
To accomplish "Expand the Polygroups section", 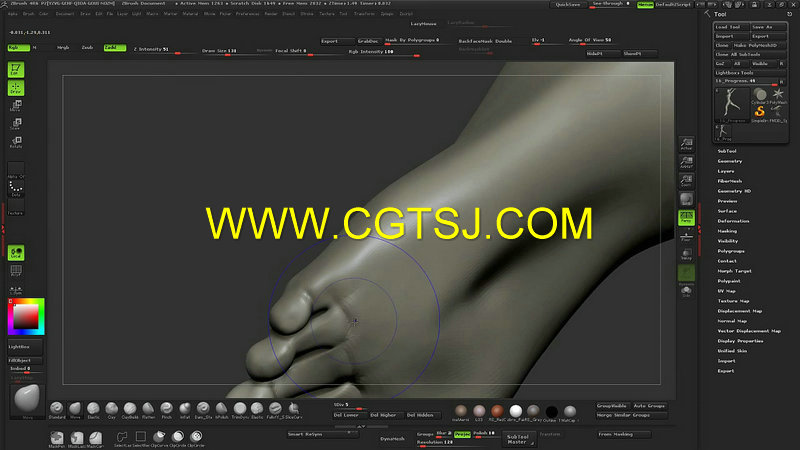I will 731,251.
